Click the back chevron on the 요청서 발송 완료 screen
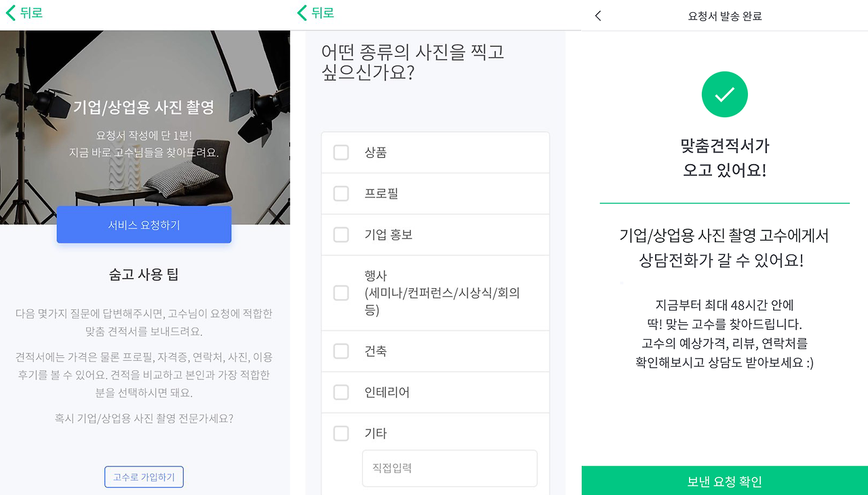The width and height of the screenshot is (868, 495). click(x=597, y=15)
